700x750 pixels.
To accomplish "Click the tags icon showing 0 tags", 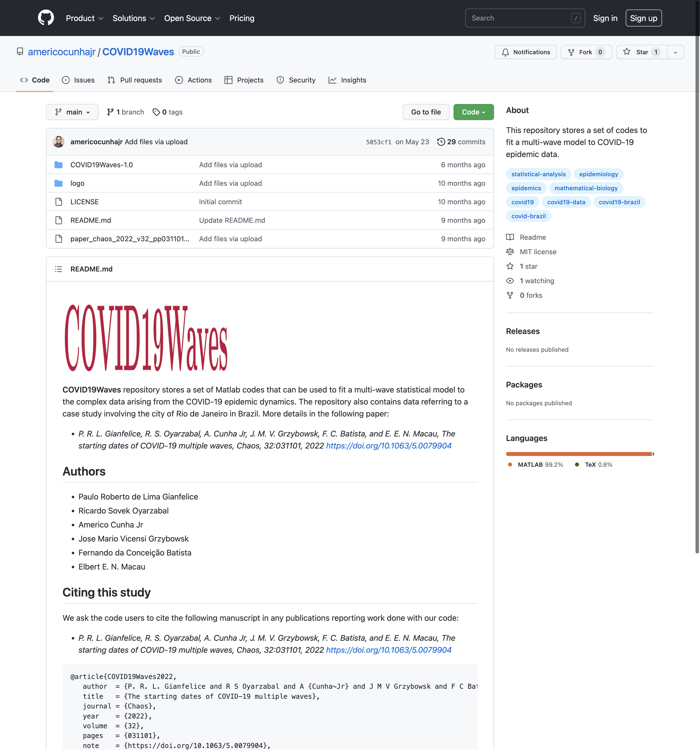I will [x=156, y=112].
